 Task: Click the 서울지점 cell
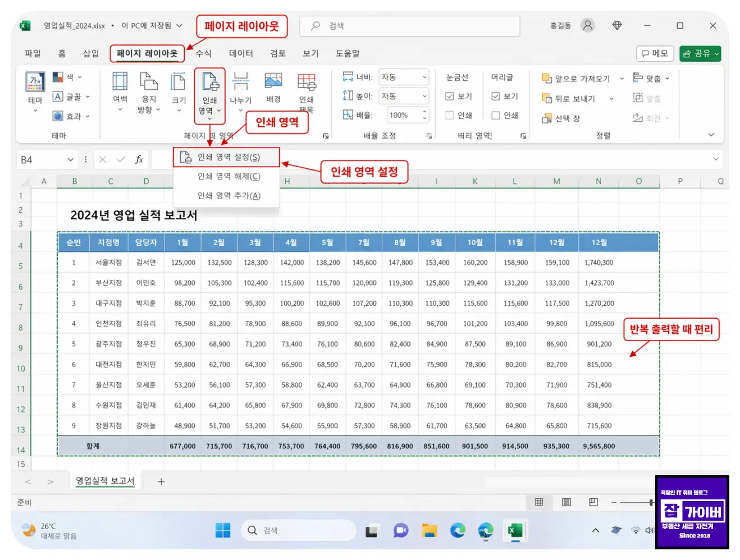pos(108,263)
